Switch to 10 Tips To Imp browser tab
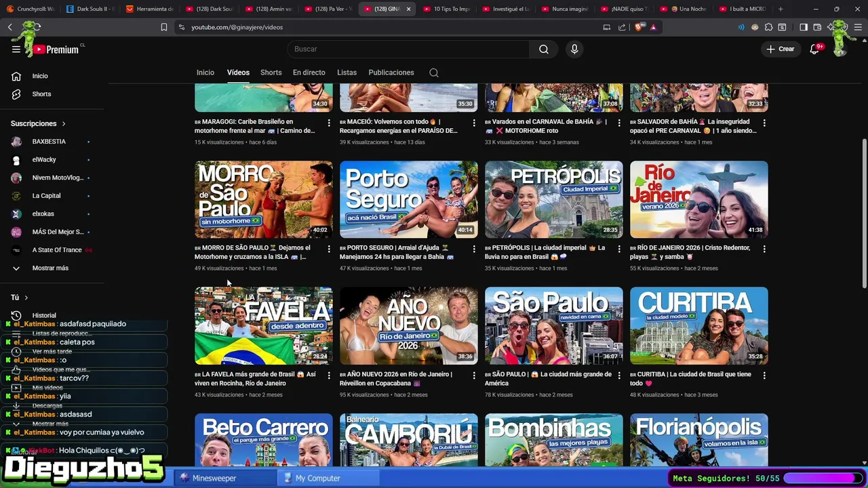Viewport: 868px width, 488px height. coord(446,9)
